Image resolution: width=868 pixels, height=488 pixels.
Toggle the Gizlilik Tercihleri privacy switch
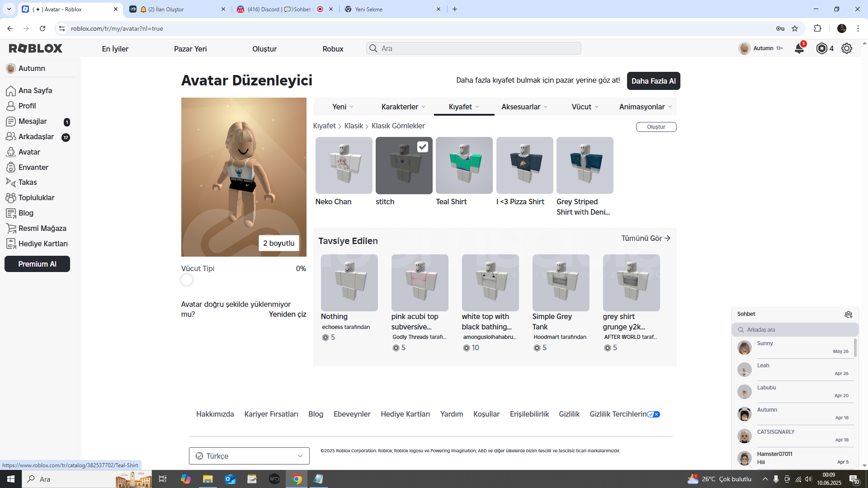[653, 414]
